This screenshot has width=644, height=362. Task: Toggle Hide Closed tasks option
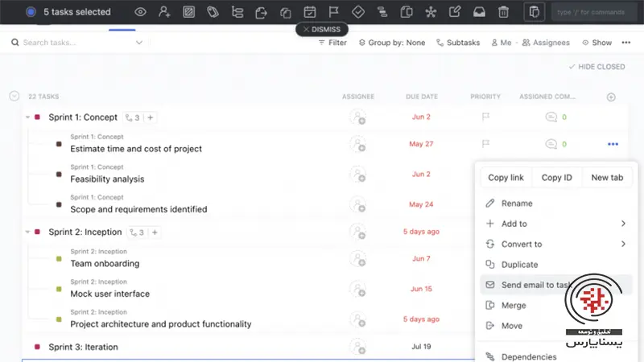(x=597, y=67)
